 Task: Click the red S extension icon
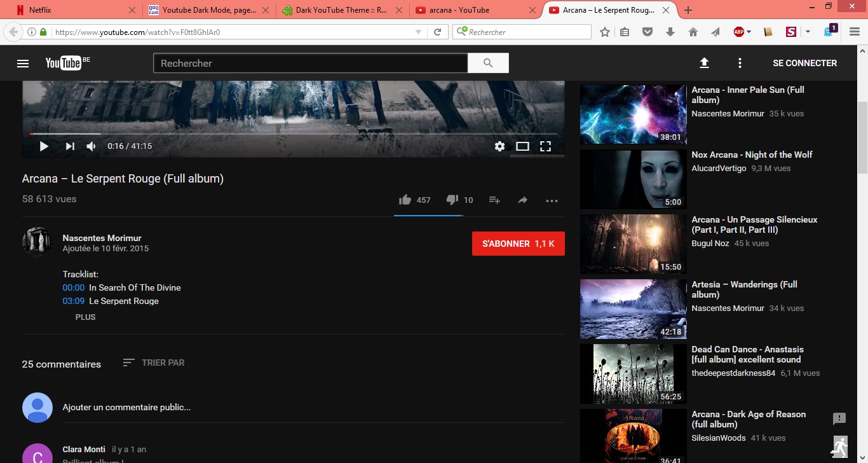pyautogui.click(x=791, y=32)
